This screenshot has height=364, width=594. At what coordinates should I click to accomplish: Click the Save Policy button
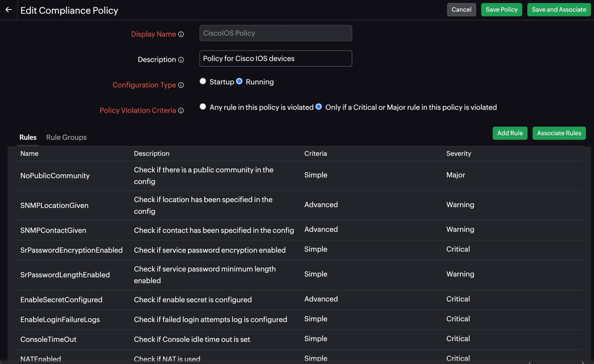(x=501, y=10)
